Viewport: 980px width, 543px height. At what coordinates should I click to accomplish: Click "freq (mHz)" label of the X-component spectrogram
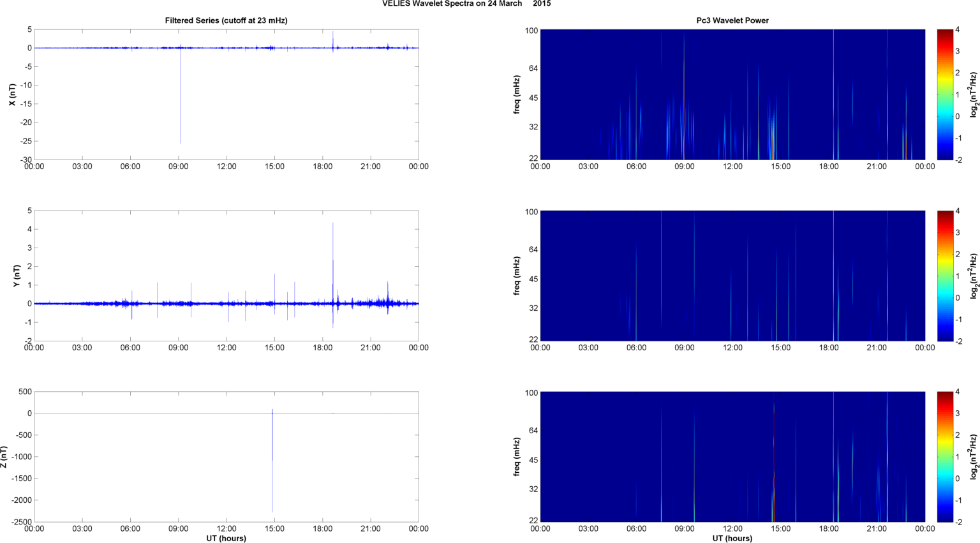(x=517, y=94)
